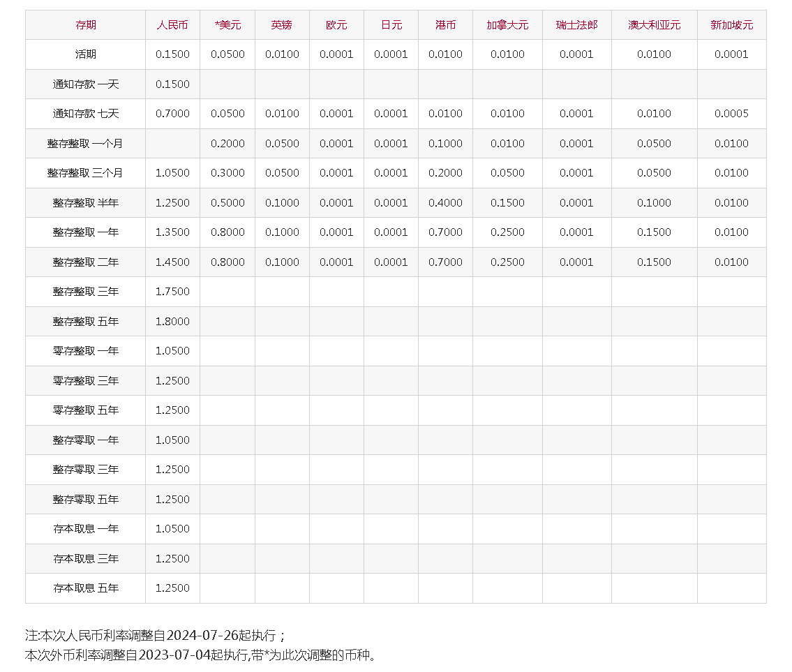Click the 加拿大元 column header
Image resolution: width=792 pixels, height=672 pixels.
click(507, 25)
